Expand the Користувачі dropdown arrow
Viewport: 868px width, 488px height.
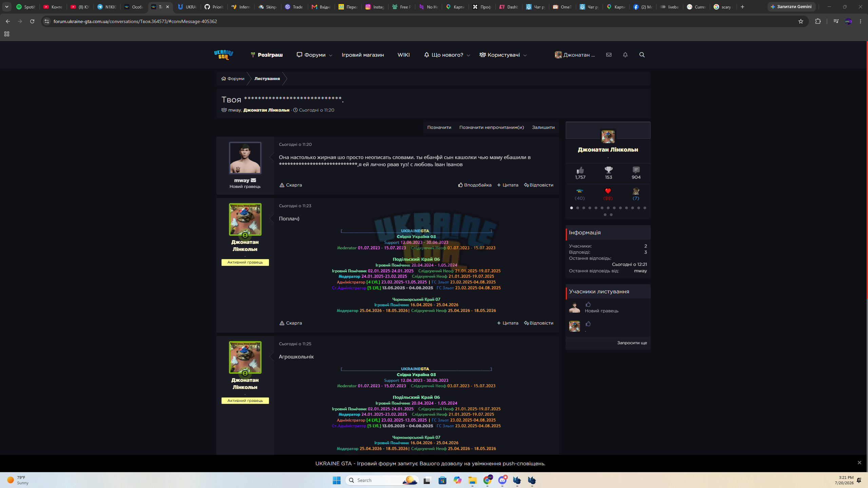coord(525,55)
